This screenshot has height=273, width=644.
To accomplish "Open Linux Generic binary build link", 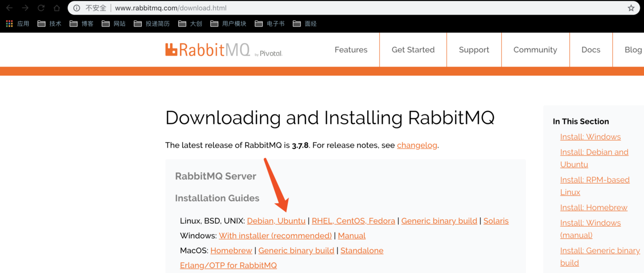I will click(439, 221).
